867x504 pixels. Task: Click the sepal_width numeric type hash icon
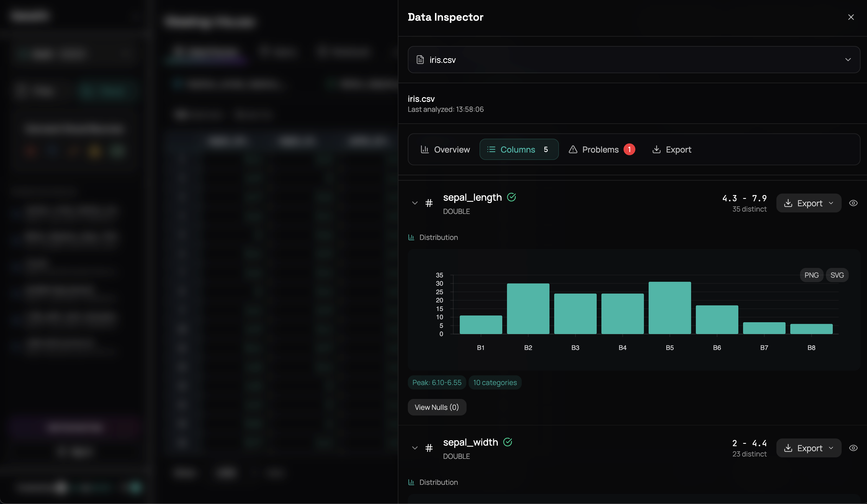[429, 448]
